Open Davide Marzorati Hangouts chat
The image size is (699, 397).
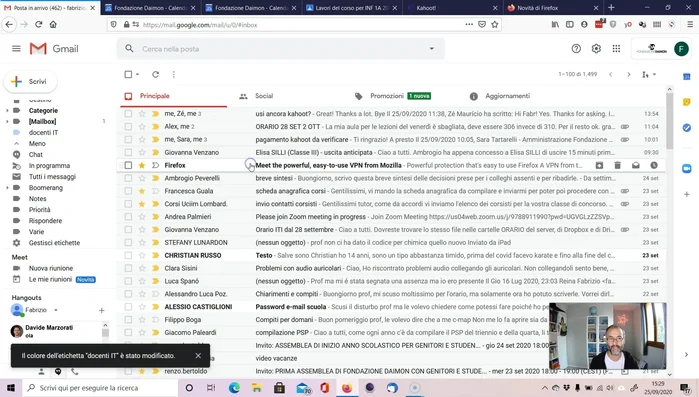(x=56, y=331)
